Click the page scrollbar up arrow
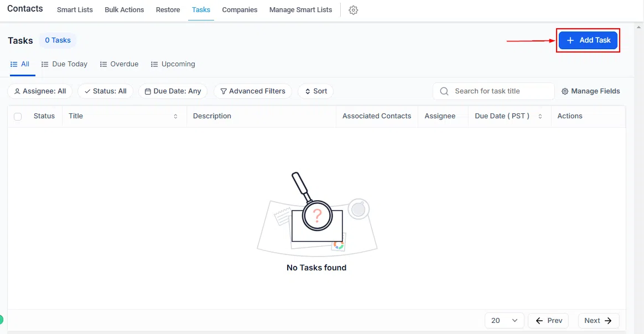 [x=638, y=27]
